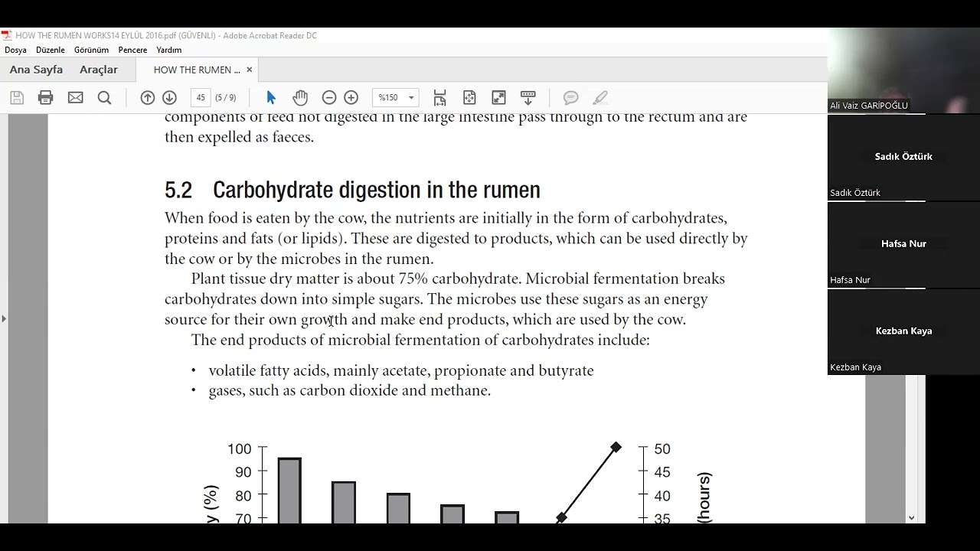
Task: Click the Fit width scrolling icon
Action: (439, 97)
